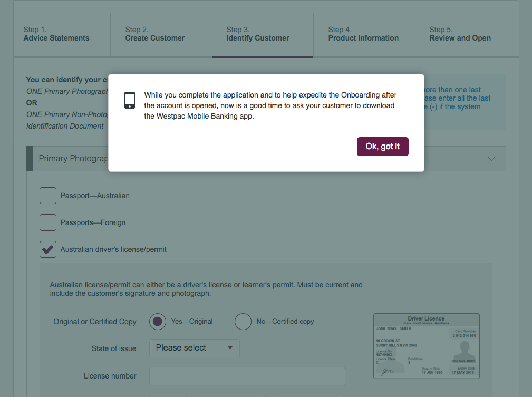532x397 pixels.
Task: Select Step 3 Identify Customer tab
Action: [x=258, y=34]
